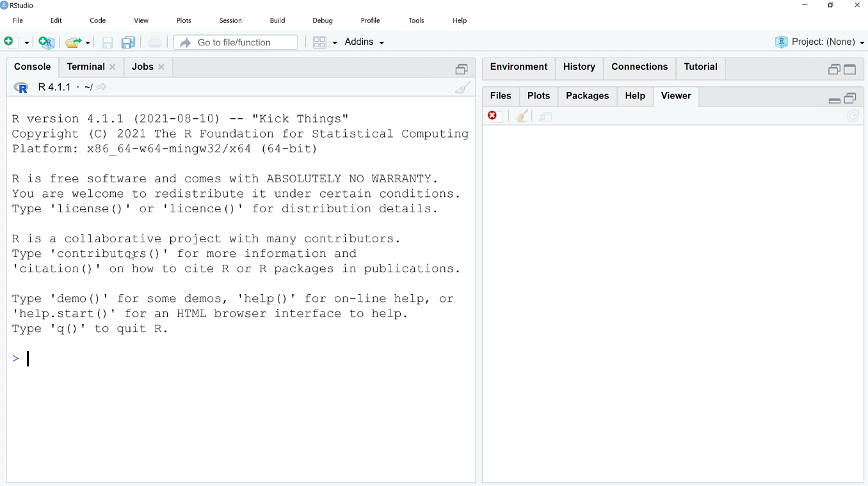Screen dimensions: 868x486
Task: Click the R logo icon in the console header
Action: click(20, 88)
